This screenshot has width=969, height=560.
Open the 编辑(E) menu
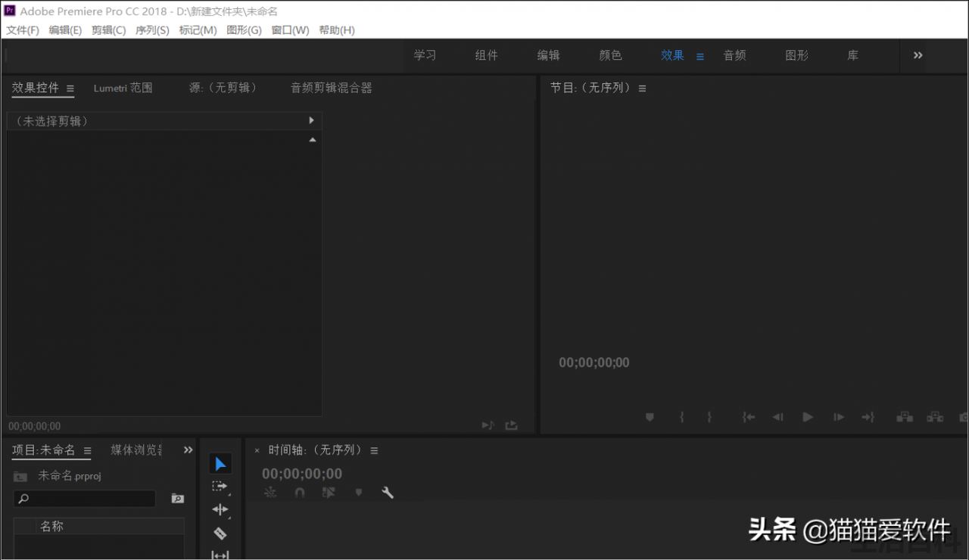point(65,30)
